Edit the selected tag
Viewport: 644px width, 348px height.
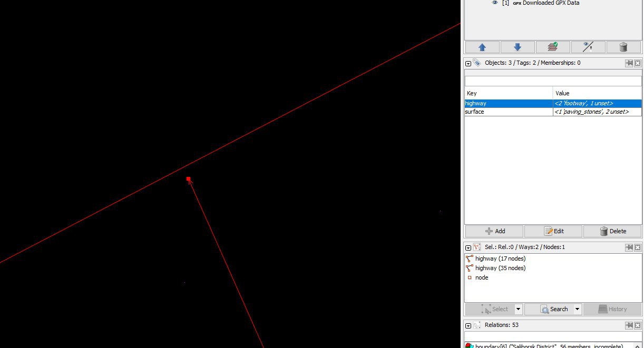click(x=553, y=231)
